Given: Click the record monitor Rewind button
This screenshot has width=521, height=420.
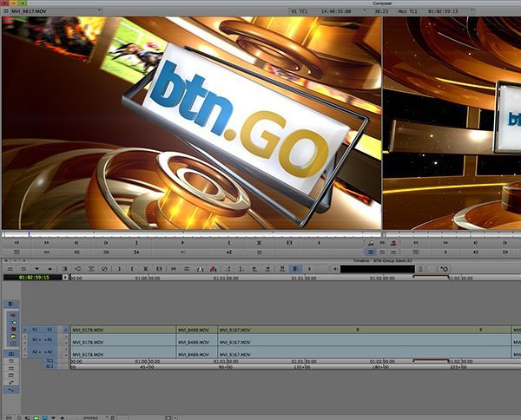Looking at the screenshot, I should [x=416, y=243].
